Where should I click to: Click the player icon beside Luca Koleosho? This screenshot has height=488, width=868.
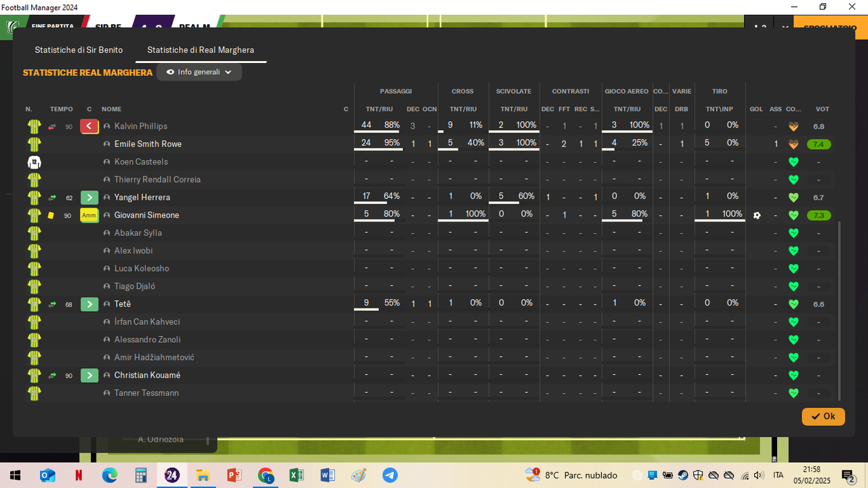(107, 268)
